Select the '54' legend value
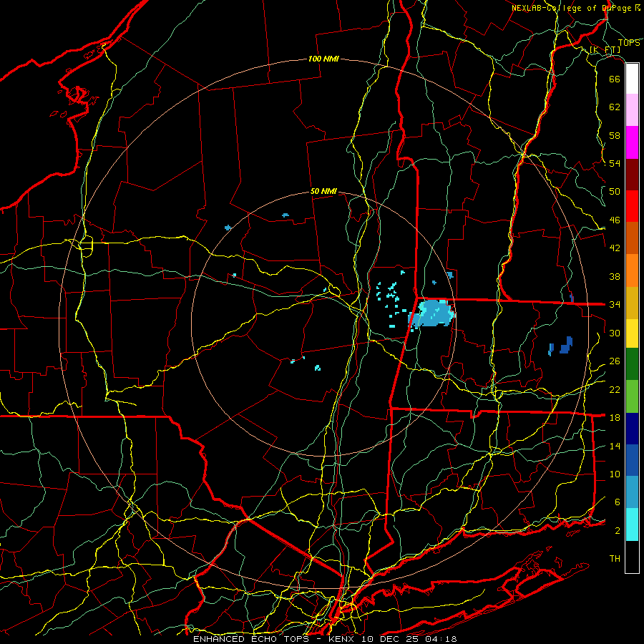This screenshot has width=644, height=644. (615, 163)
